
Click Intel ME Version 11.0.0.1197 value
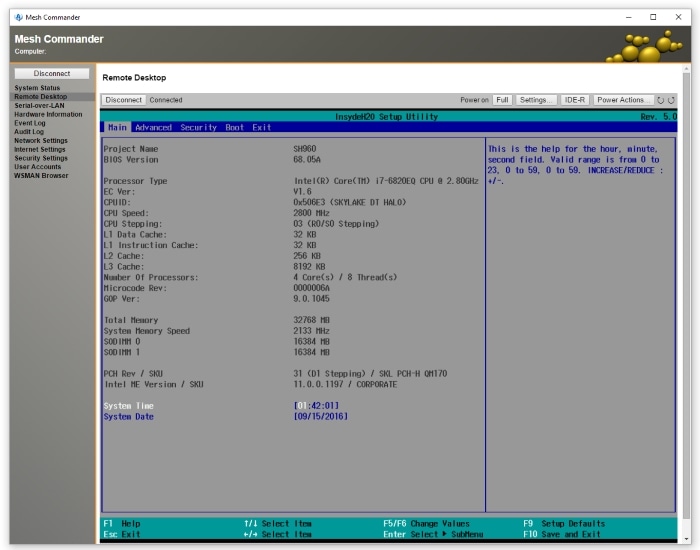[x=345, y=384]
